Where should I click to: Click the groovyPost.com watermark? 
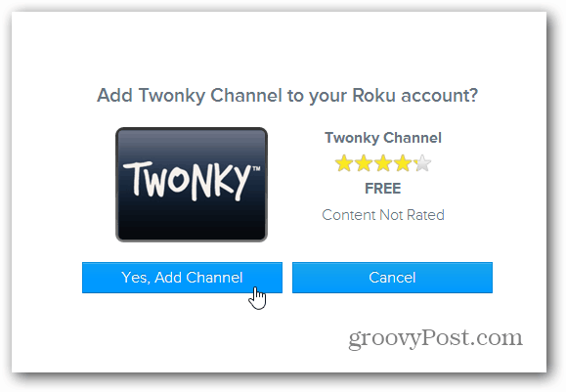pos(435,339)
